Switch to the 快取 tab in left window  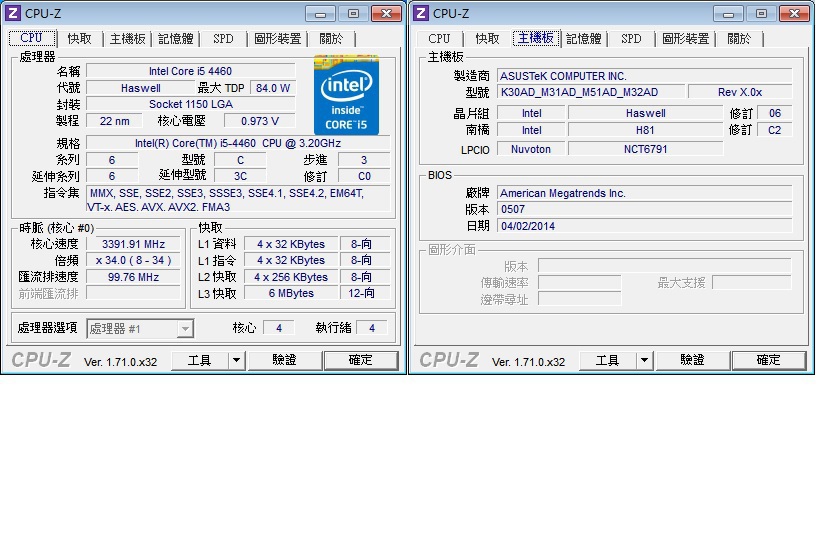[x=80, y=39]
